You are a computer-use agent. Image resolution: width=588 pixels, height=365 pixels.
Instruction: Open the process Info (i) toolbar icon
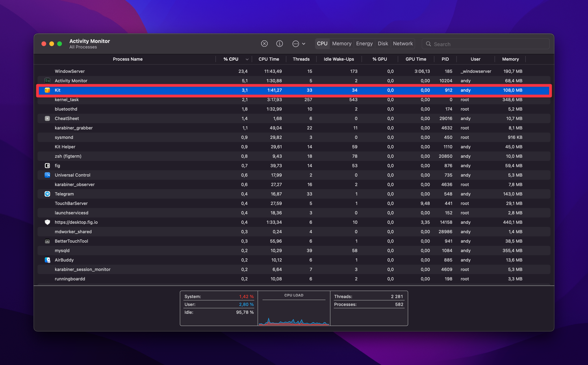click(x=280, y=44)
